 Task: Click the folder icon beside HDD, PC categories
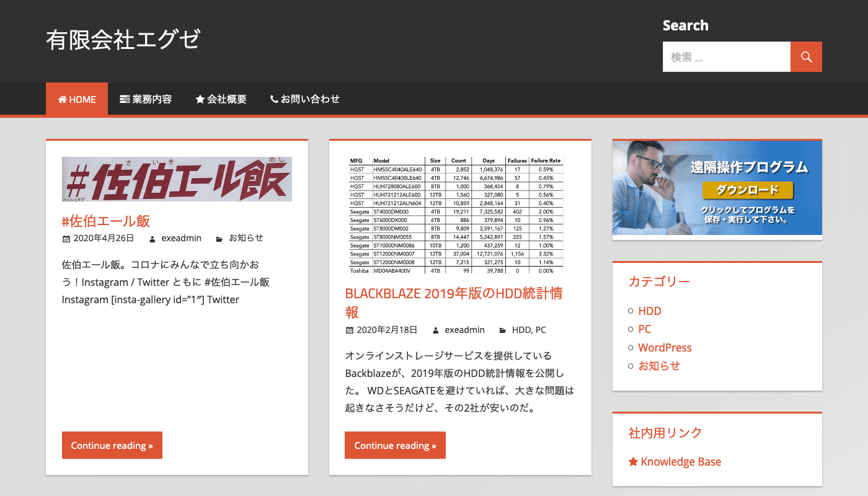pos(503,330)
